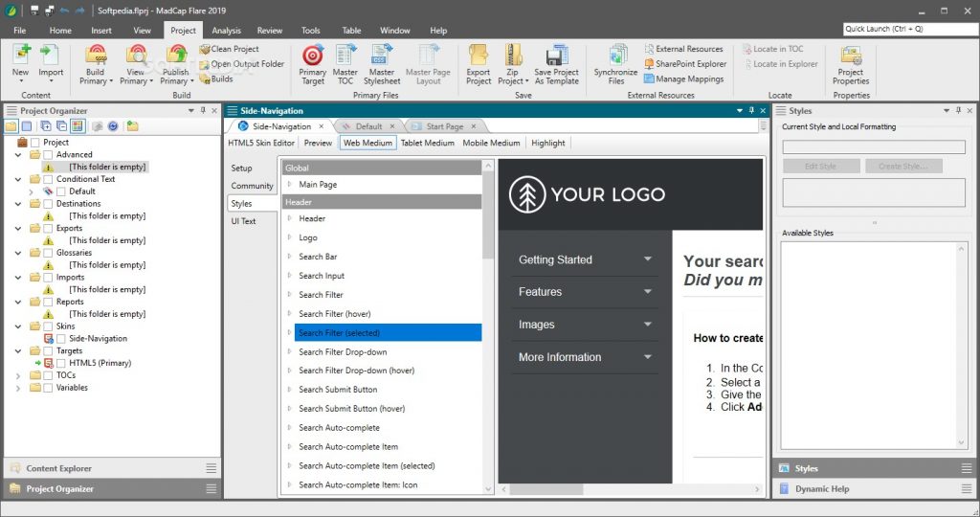Click the Master Stylesheet icon

381,56
